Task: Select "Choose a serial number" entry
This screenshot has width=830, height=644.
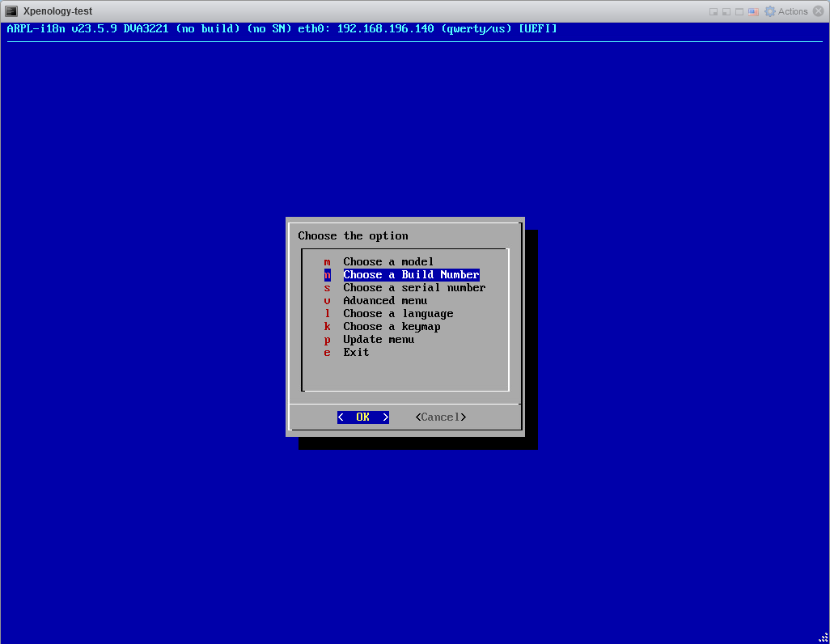Action: pos(414,288)
